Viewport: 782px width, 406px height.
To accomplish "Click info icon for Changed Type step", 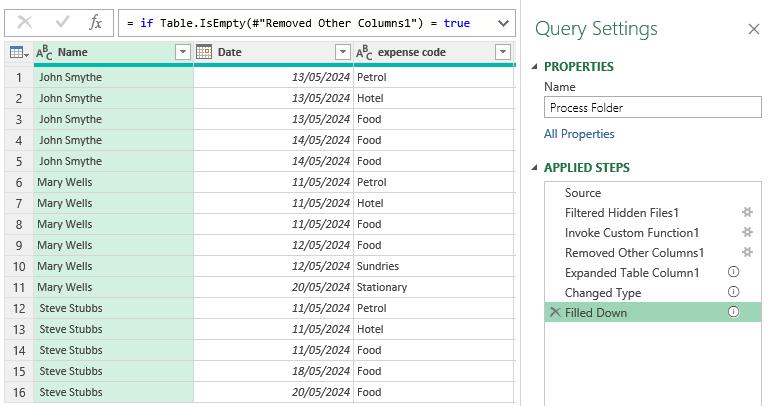I will 733,292.
